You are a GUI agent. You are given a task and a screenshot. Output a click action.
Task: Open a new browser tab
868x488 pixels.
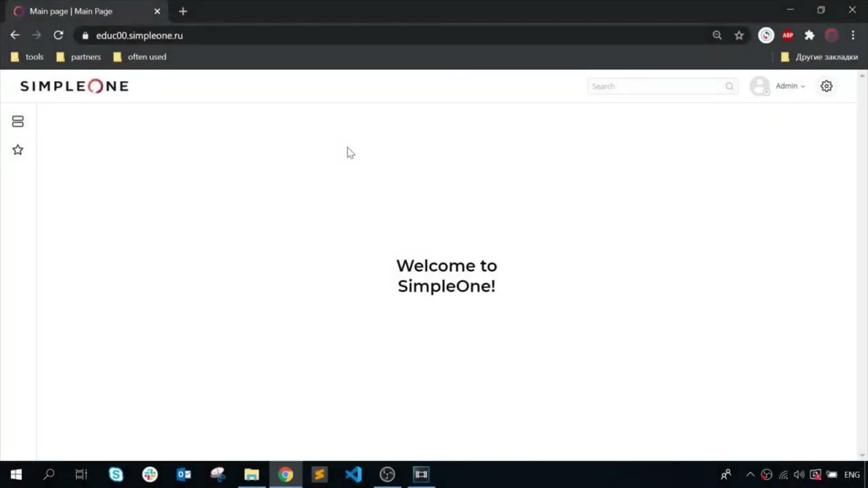(183, 12)
